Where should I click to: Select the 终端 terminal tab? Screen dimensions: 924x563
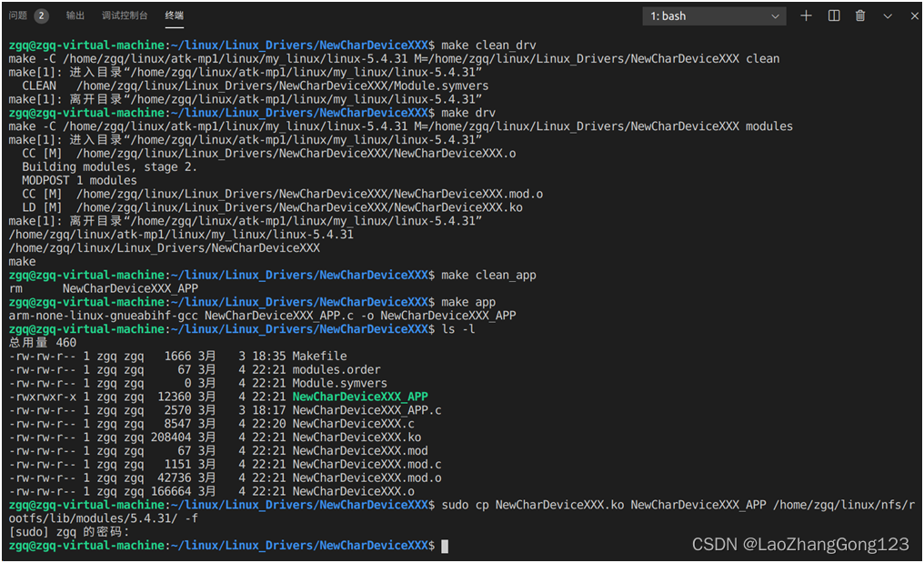174,15
